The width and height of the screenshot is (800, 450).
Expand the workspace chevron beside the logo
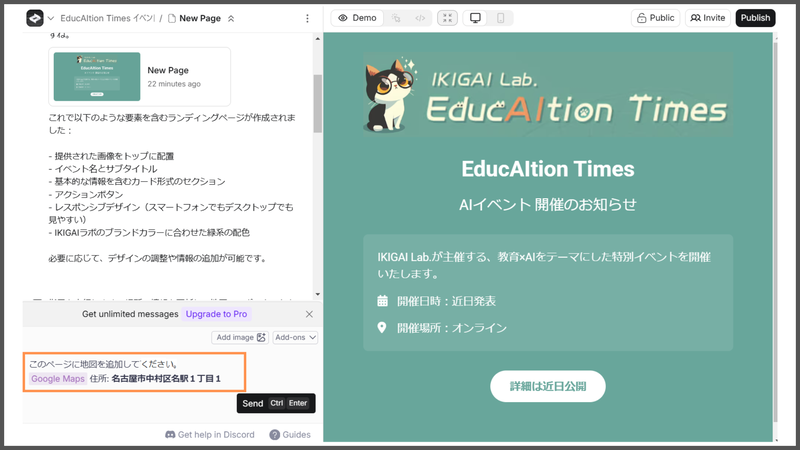click(x=51, y=18)
